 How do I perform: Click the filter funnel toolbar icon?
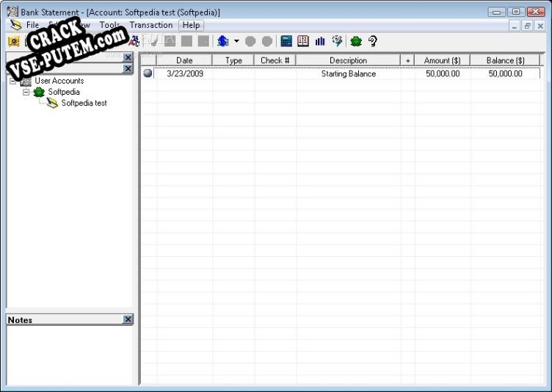tap(337, 41)
